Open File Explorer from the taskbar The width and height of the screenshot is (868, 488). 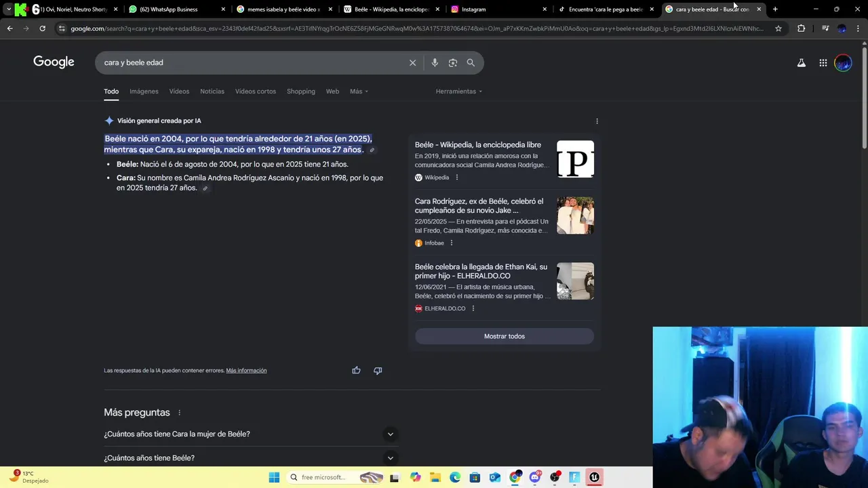pos(435,477)
